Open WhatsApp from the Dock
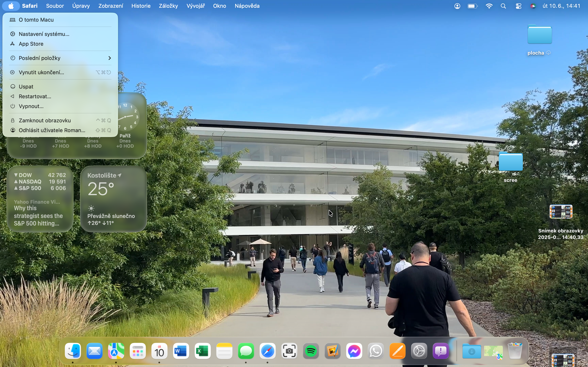The width and height of the screenshot is (588, 367). [376, 351]
